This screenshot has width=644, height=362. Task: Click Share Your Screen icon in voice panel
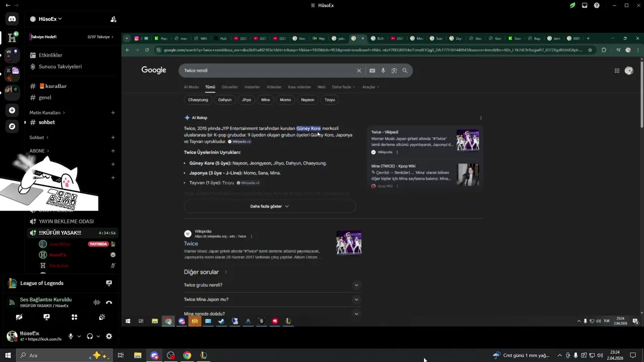[x=46, y=317]
